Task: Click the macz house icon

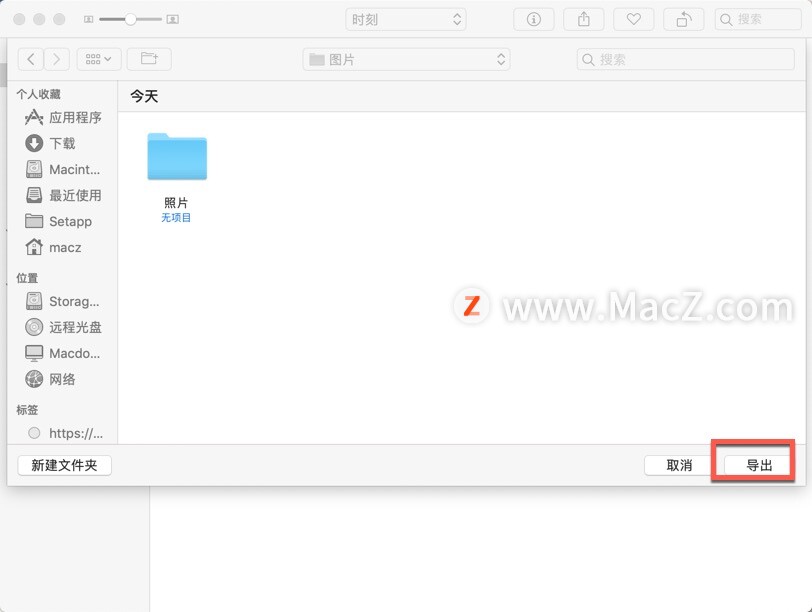Action: (34, 247)
